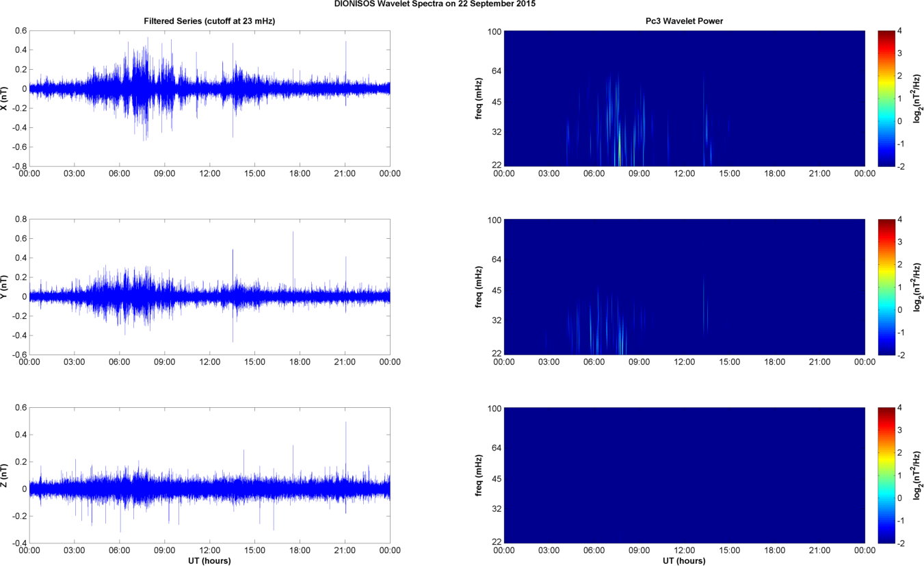
Task: Click the 21:00 tick beneath the X series plot
Action: [x=345, y=174]
